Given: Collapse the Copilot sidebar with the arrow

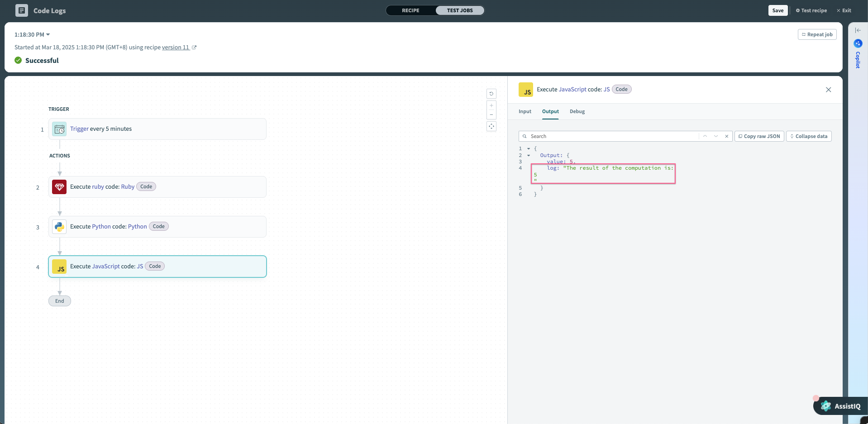Looking at the screenshot, I should (x=858, y=30).
